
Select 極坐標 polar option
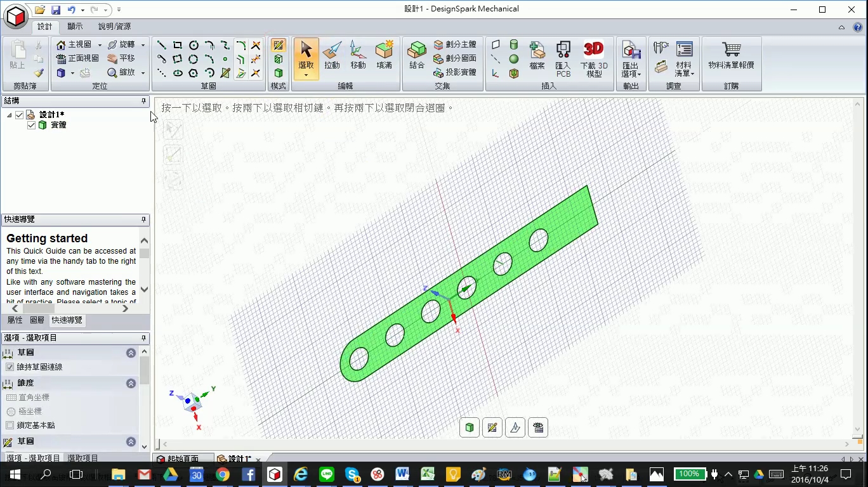point(23,412)
